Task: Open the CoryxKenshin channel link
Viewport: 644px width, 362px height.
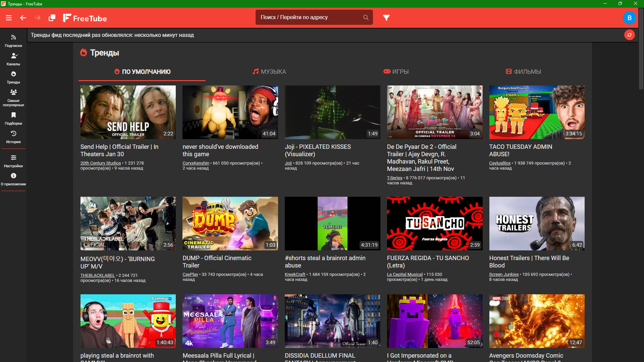Action: click(x=196, y=163)
